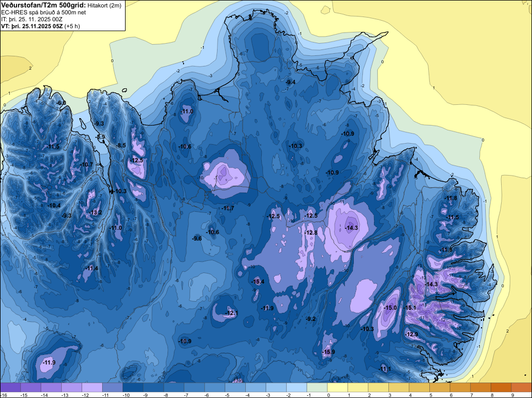Click the legend scale label -8
The height and width of the screenshot is (398, 532).
[x=167, y=395]
